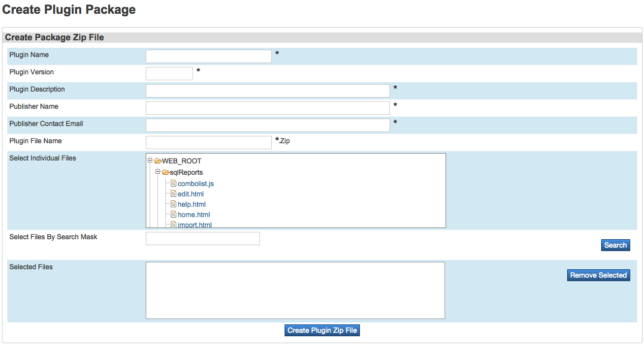The image size is (644, 351).
Task: Select edit.html in the file tree
Action: (x=191, y=194)
